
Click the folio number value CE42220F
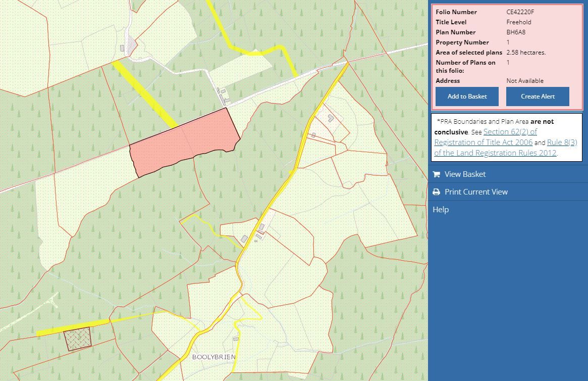pos(520,12)
